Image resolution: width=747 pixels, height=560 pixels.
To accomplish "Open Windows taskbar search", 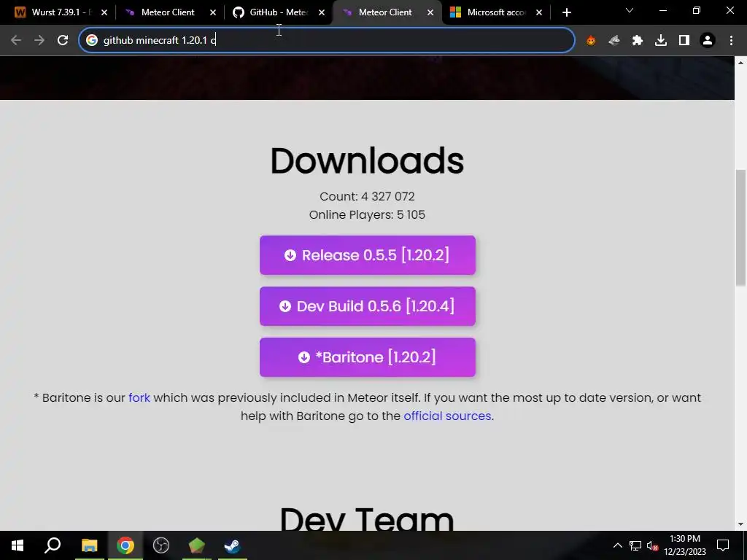I will (x=53, y=545).
